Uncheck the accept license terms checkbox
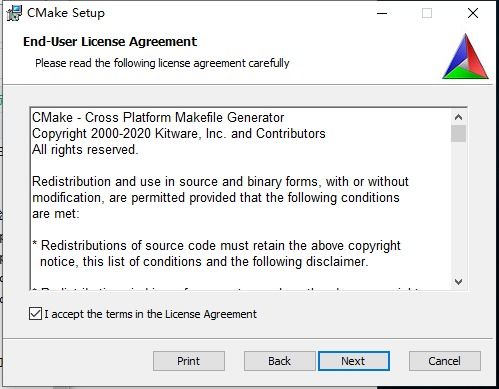The image size is (499, 389). tap(35, 314)
